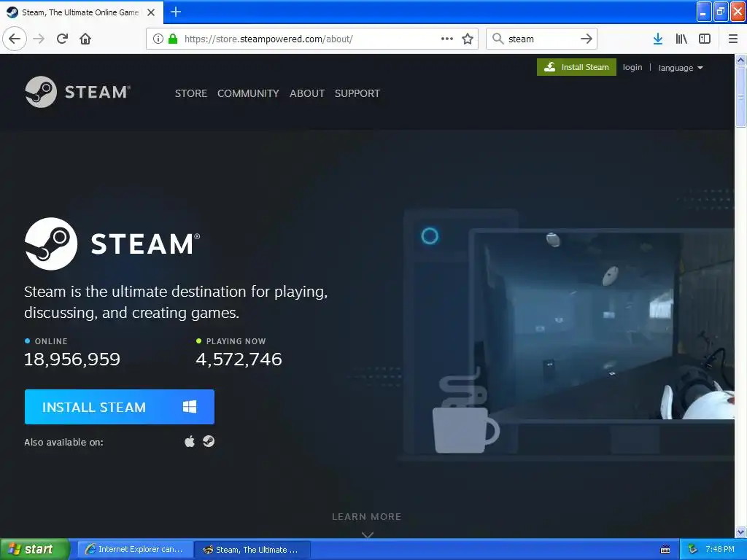Click the tray icon beside the clock
The image size is (747, 560).
[x=692, y=549]
